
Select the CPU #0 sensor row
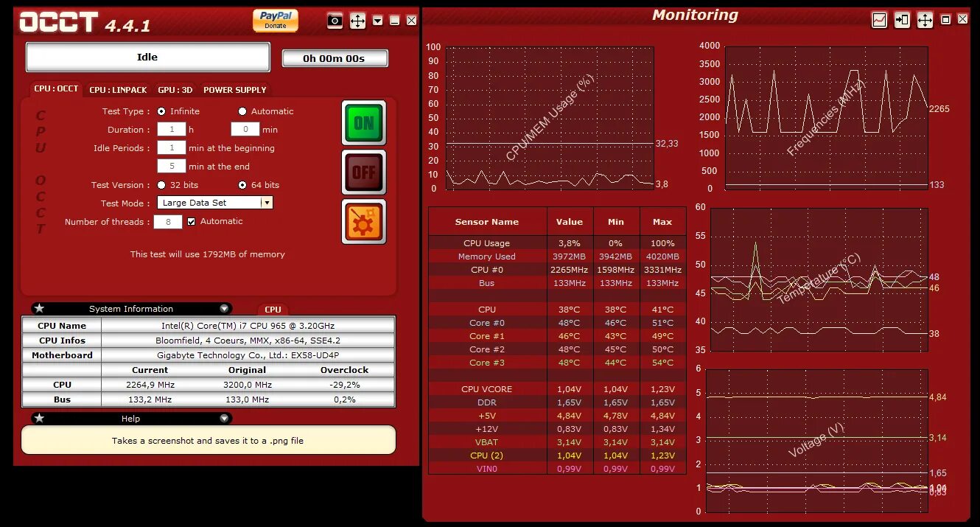pos(557,270)
